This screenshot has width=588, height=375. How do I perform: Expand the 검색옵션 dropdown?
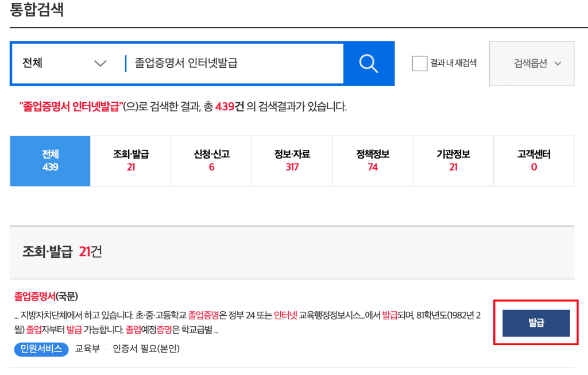pos(531,63)
